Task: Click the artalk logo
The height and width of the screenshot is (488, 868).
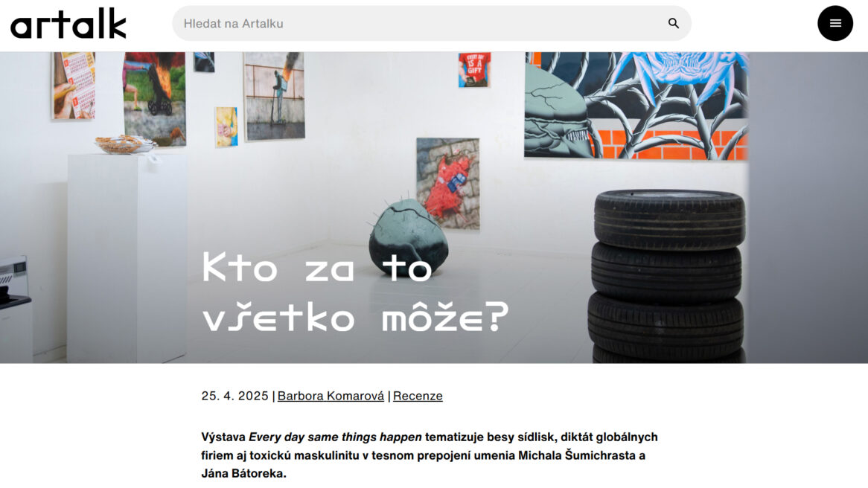Action: click(68, 23)
